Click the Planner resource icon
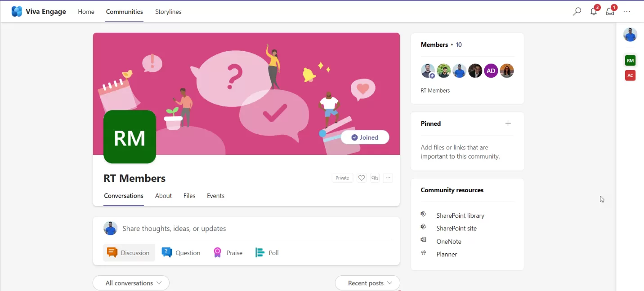Screen dimensions: 644x291 coord(423,253)
